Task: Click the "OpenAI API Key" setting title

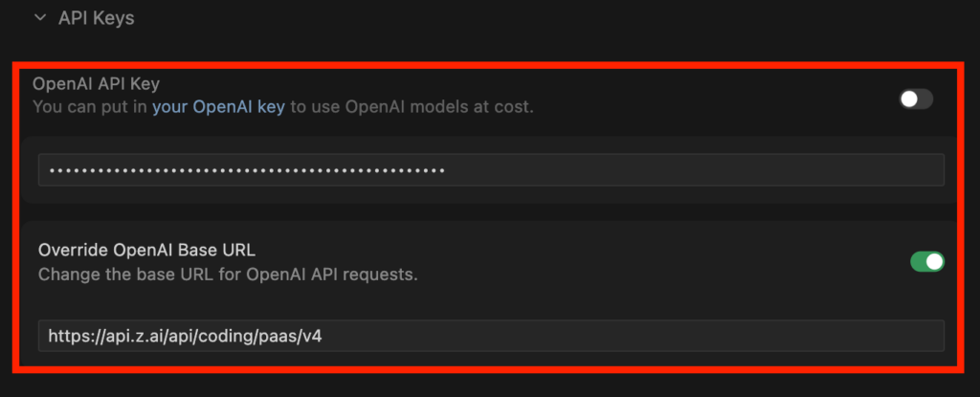Action: pyautogui.click(x=96, y=83)
